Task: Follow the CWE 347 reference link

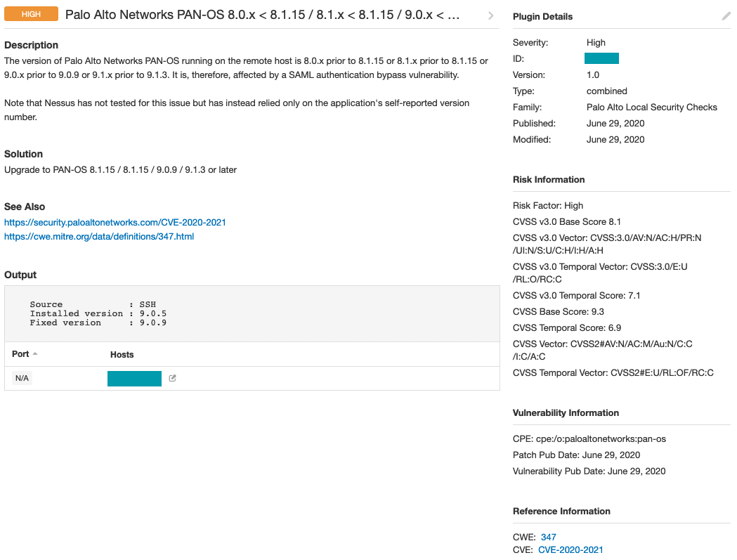Action: point(549,537)
